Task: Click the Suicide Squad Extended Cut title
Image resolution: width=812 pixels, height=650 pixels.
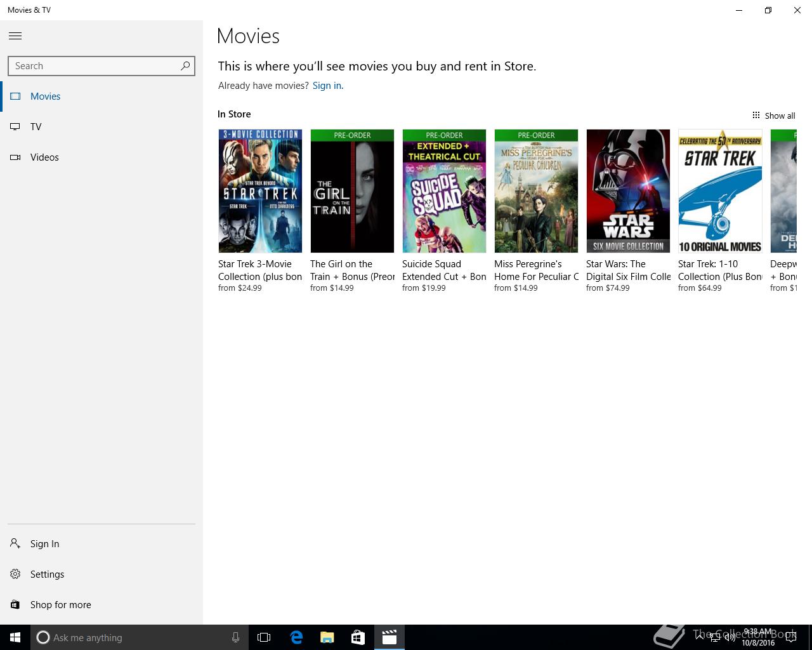Action: 444,270
